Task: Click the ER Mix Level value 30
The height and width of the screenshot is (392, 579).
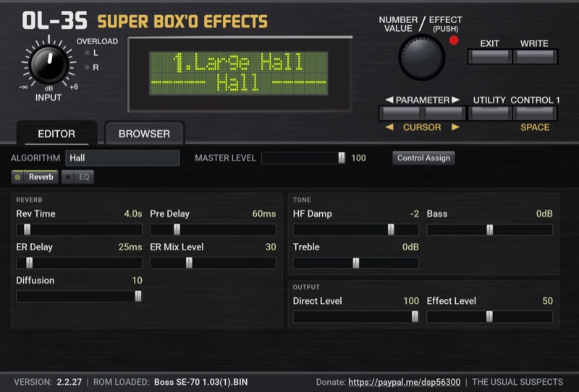Action: pyautogui.click(x=271, y=247)
